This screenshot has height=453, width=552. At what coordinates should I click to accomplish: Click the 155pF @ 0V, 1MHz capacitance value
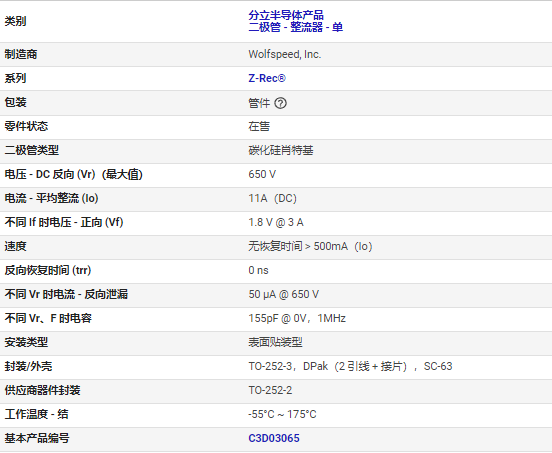[297, 318]
